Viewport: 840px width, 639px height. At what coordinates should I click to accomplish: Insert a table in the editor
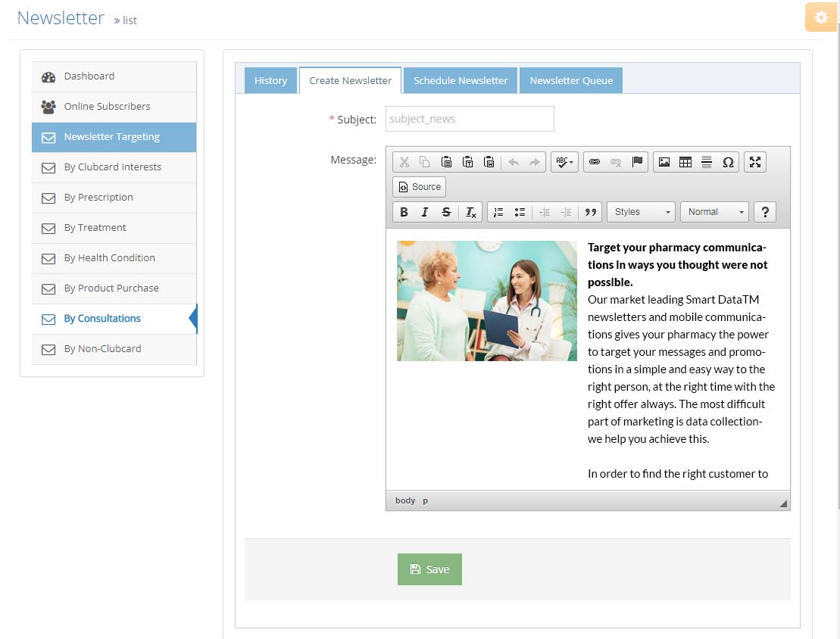pyautogui.click(x=685, y=162)
